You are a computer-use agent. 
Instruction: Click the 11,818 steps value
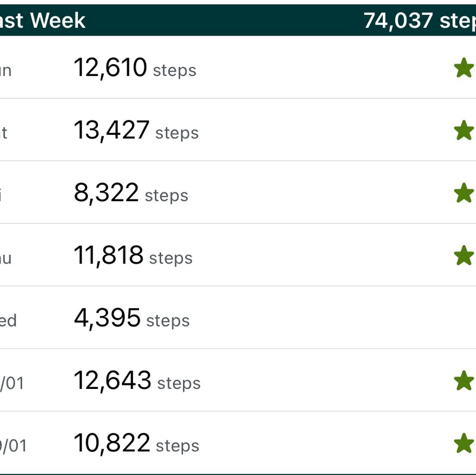point(133,256)
